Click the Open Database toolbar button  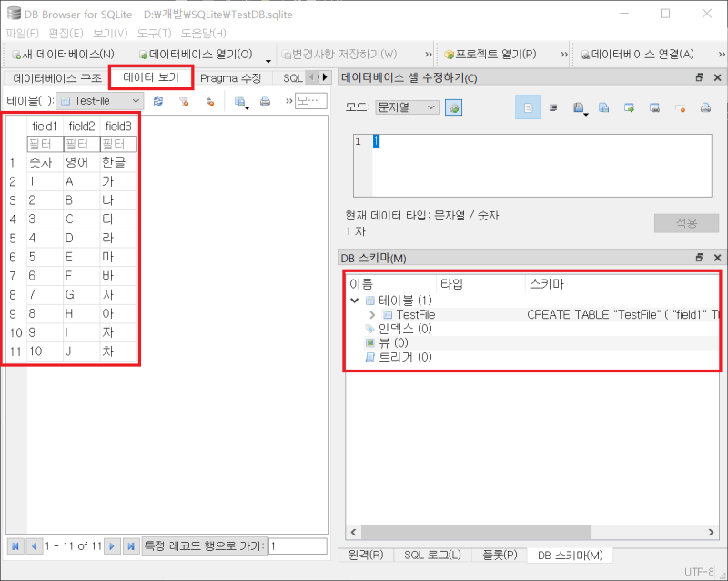196,55
